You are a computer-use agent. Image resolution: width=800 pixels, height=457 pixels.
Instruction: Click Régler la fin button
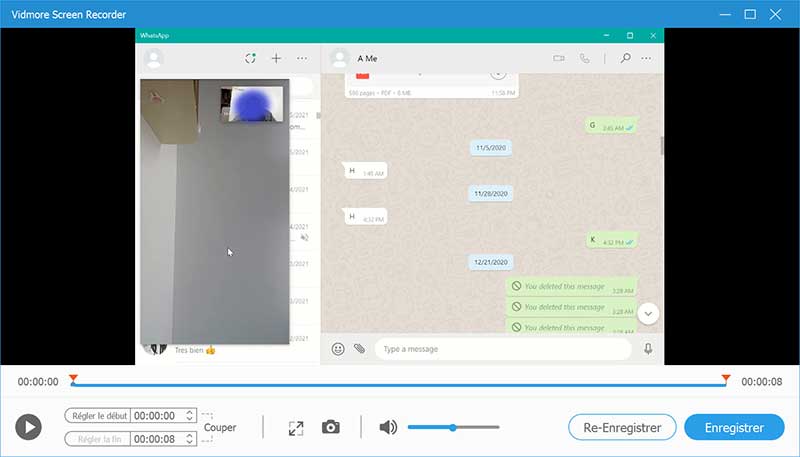[98, 439]
